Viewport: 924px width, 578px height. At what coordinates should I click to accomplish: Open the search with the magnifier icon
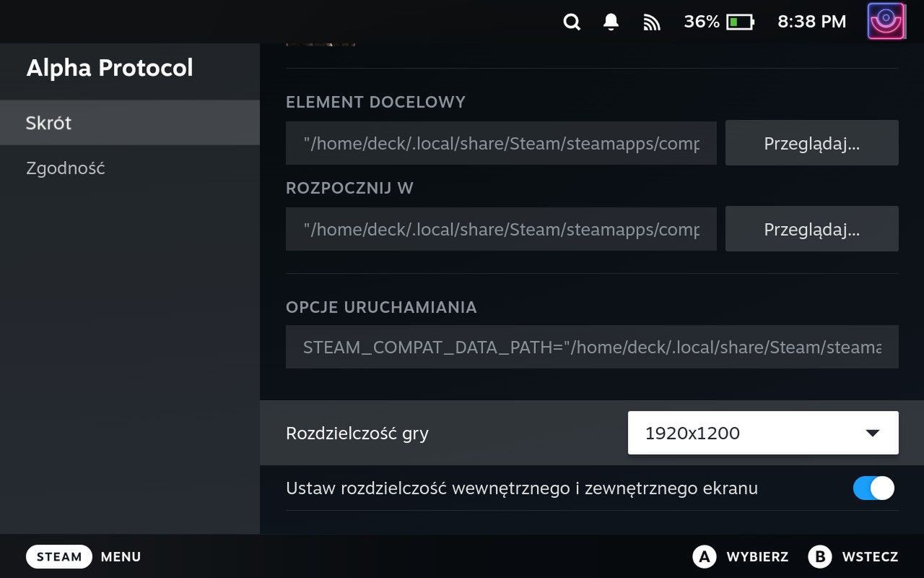(571, 22)
